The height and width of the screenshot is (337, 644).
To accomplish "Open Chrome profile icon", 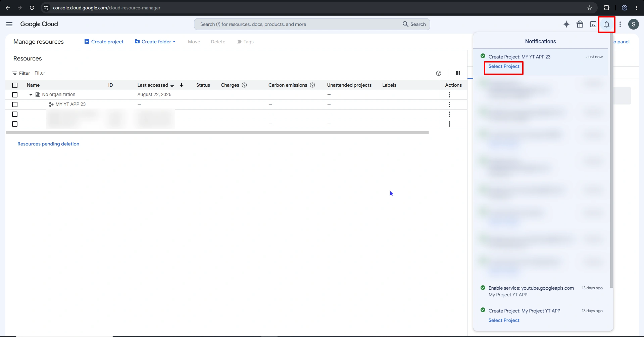I will coord(625,8).
